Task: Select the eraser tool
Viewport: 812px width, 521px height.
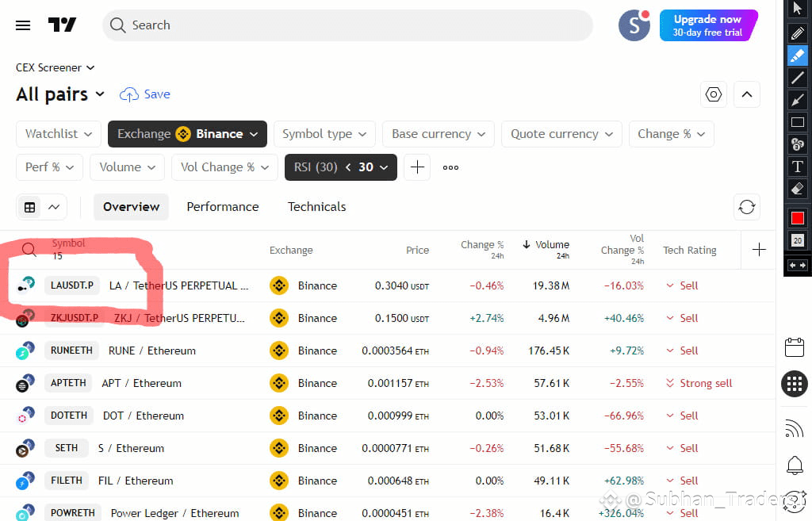Action: coord(798,189)
